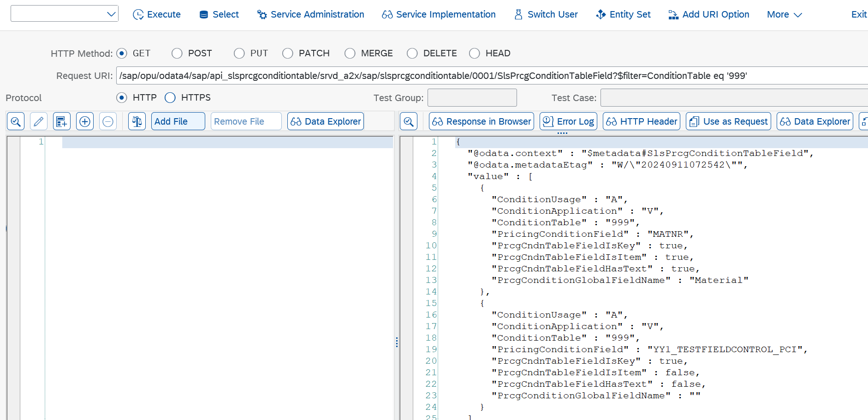868x420 pixels.
Task: Click the pane splitter dots between panes
Action: tap(397, 342)
